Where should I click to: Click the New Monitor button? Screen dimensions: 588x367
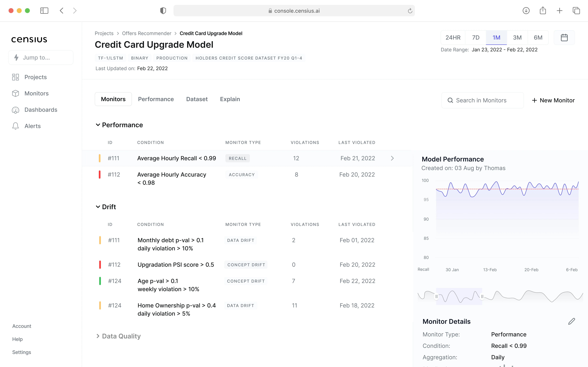(x=553, y=100)
